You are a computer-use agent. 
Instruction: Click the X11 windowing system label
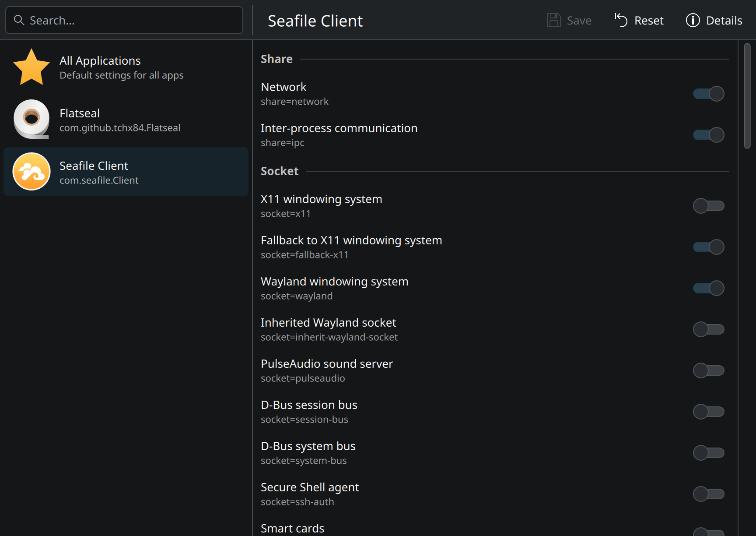point(322,199)
